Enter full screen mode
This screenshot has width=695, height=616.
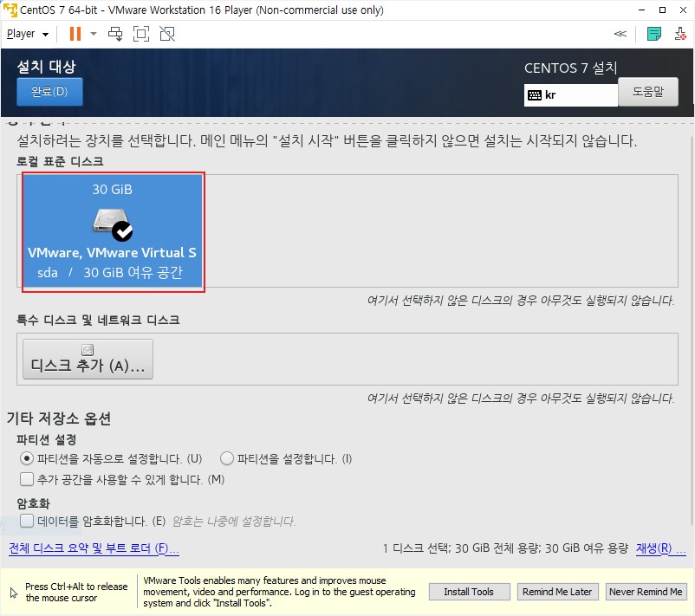141,34
